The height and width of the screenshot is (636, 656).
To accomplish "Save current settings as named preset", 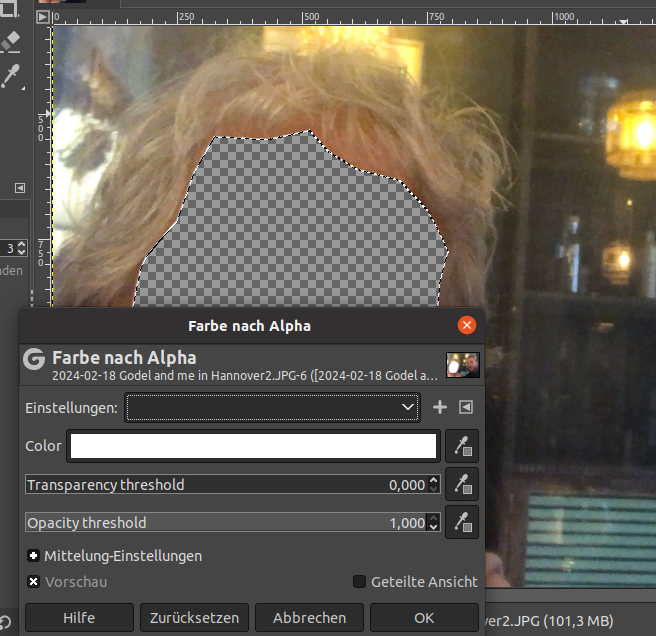I will tap(440, 407).
